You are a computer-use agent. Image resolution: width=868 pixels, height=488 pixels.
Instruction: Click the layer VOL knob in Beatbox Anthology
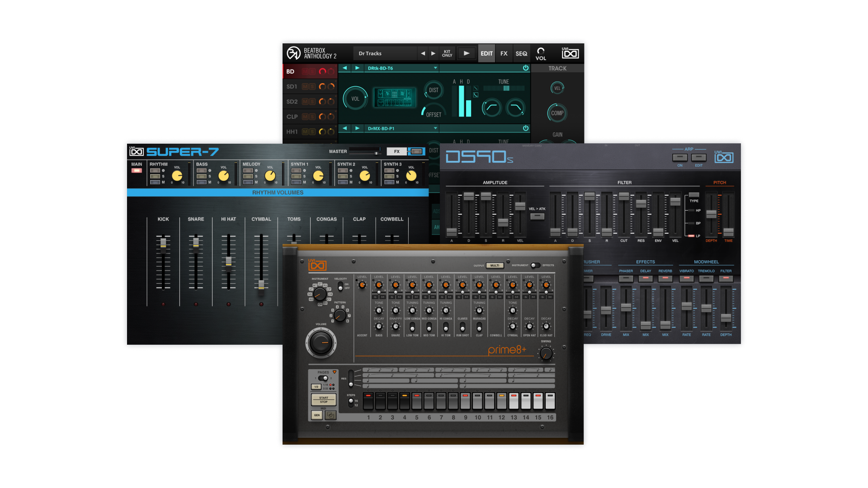(355, 99)
